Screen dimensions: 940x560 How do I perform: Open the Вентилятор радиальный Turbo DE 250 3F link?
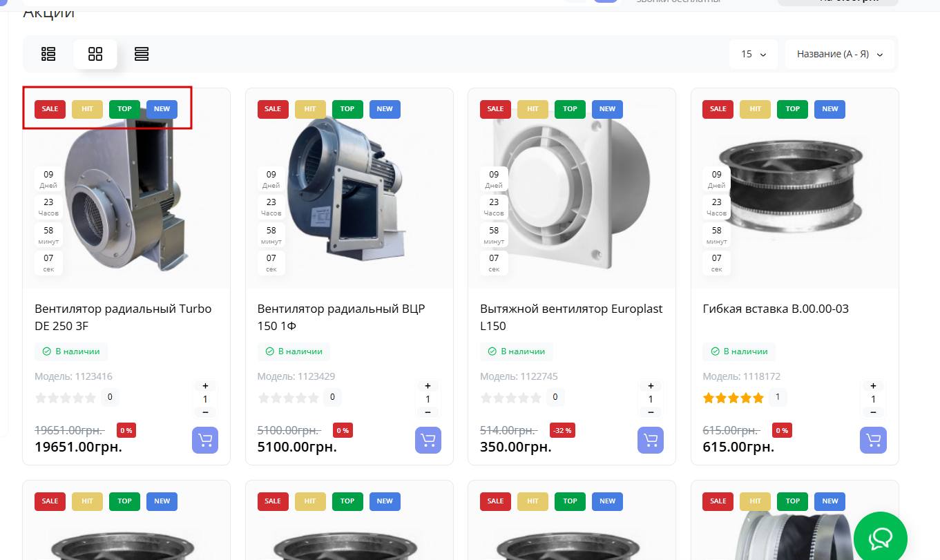coord(123,317)
